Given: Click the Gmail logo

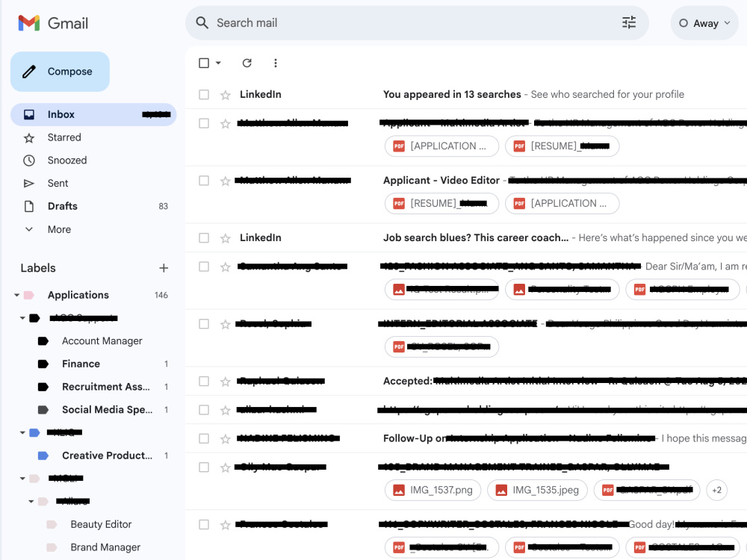Looking at the screenshot, I should tap(53, 23).
